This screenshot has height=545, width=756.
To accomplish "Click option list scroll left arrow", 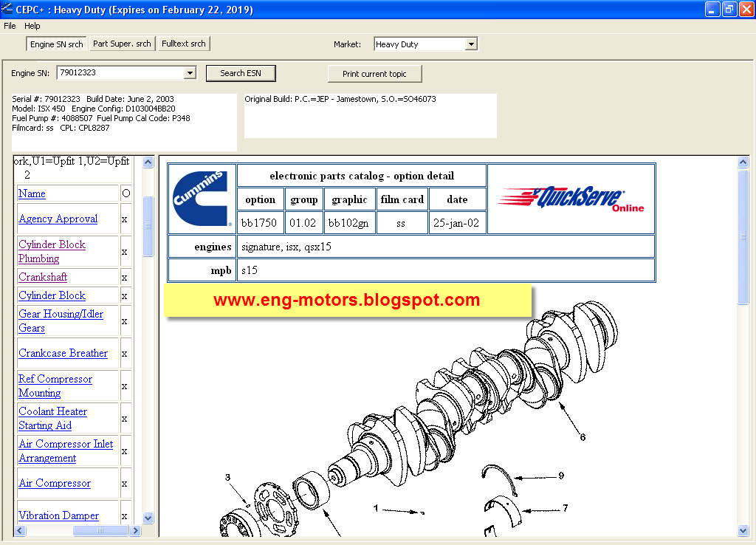I will point(20,530).
